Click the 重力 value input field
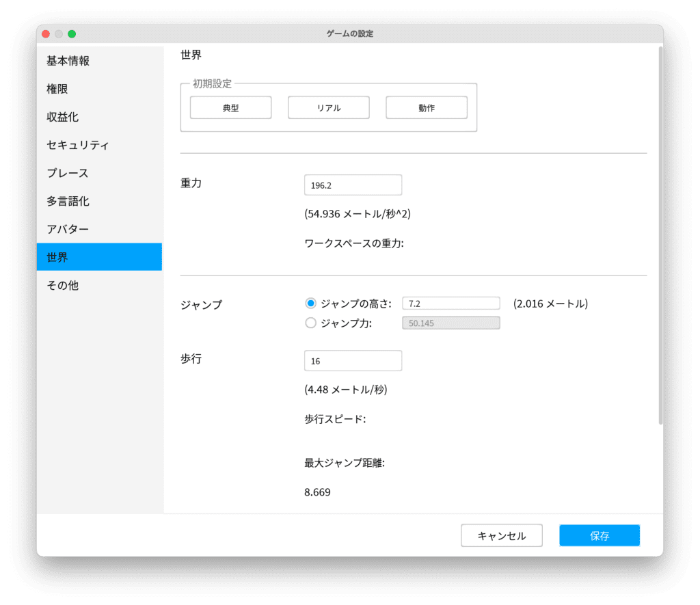Screen dimensions: 700x605 [353, 185]
